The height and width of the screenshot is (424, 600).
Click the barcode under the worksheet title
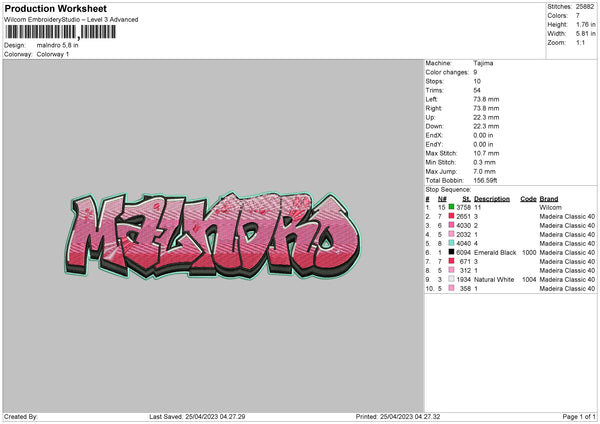click(60, 32)
